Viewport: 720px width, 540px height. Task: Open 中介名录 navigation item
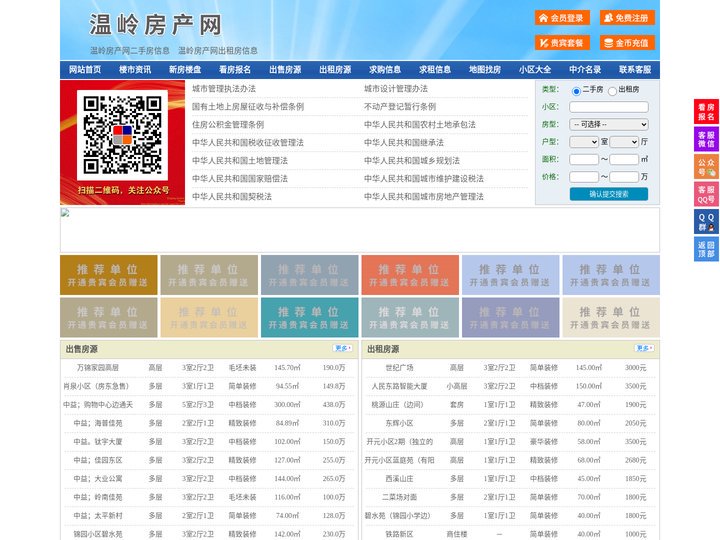click(585, 70)
